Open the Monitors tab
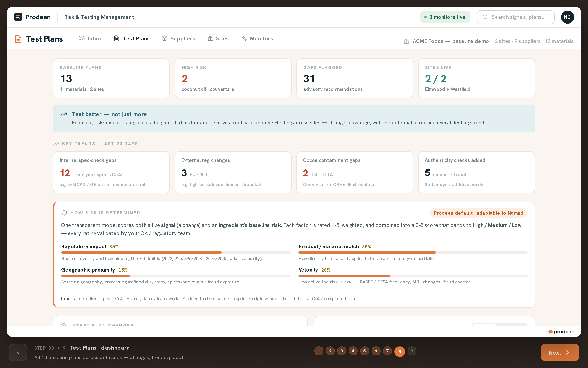Image resolution: width=588 pixels, height=368 pixels. [x=257, y=38]
